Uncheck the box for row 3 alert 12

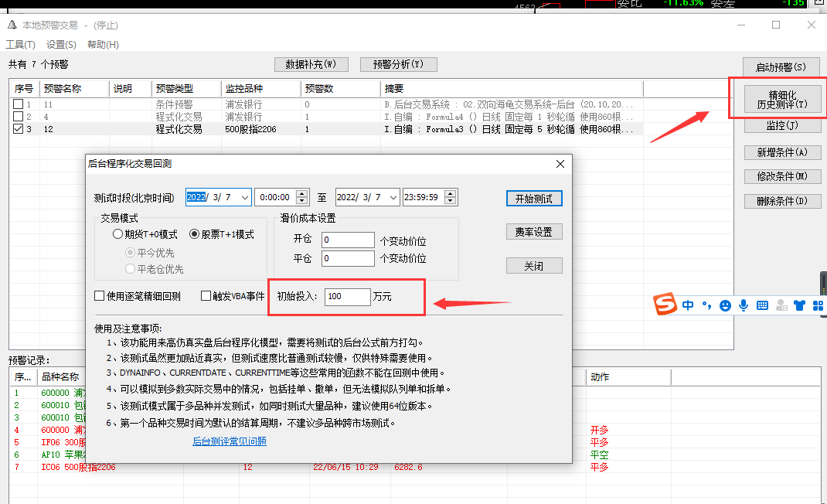[x=18, y=128]
